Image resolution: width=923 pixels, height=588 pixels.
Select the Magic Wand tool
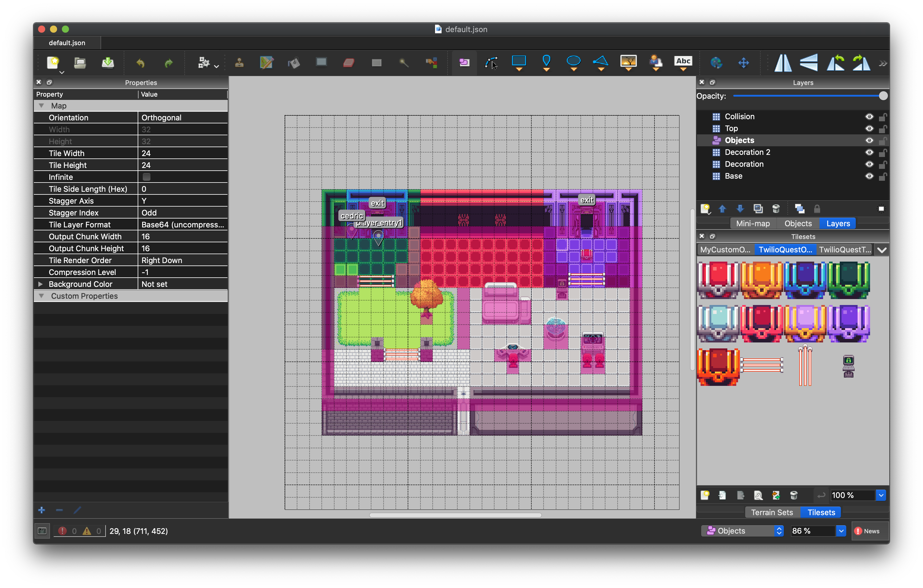(404, 62)
